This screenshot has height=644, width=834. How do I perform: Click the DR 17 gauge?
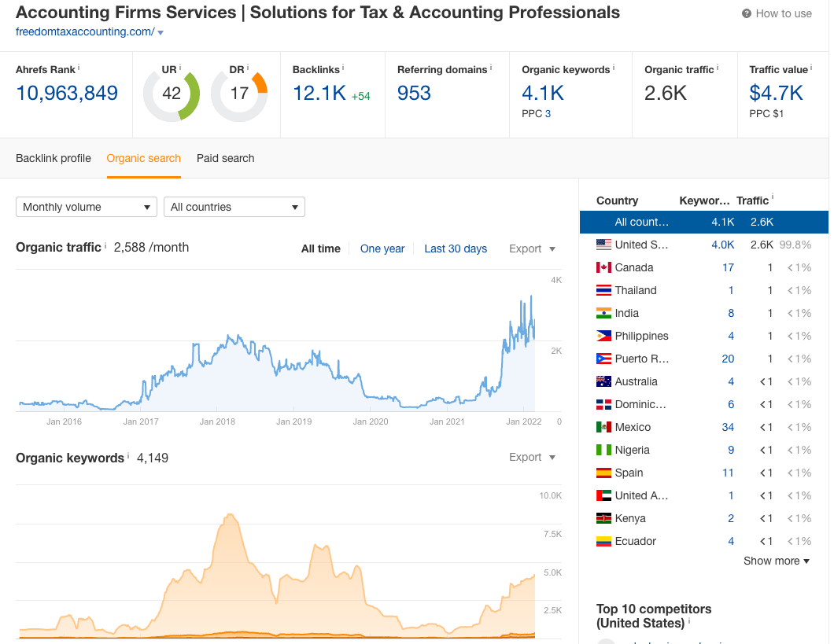[x=239, y=94]
